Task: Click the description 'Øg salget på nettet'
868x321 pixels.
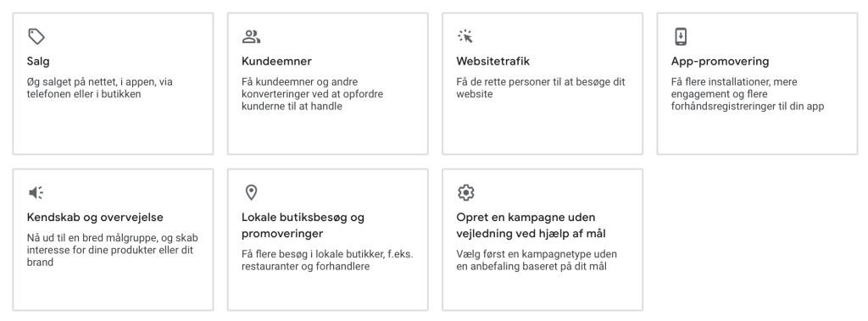Action: [x=100, y=88]
